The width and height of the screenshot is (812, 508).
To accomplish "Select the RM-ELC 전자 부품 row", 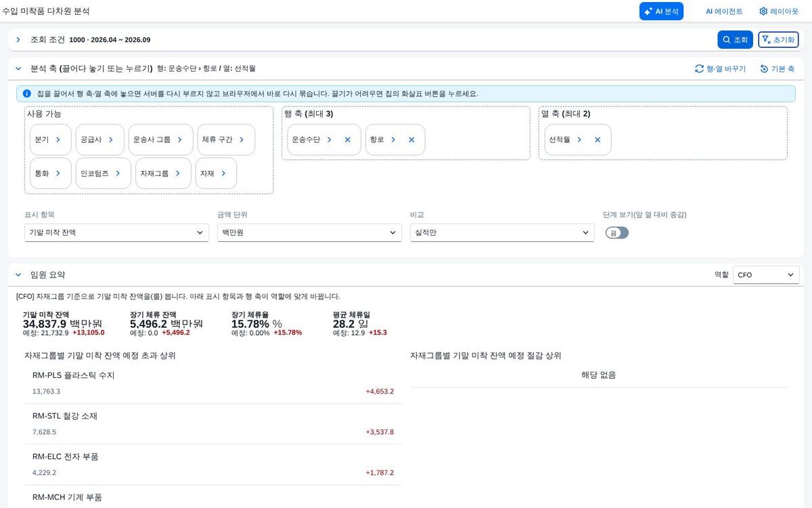I will [212, 465].
